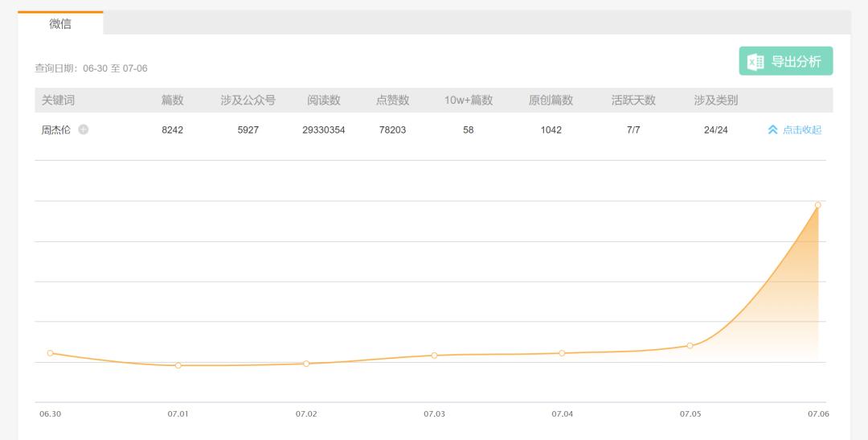Select chart data point for 07.02
Image resolution: width=868 pixels, height=440 pixels.
(306, 364)
